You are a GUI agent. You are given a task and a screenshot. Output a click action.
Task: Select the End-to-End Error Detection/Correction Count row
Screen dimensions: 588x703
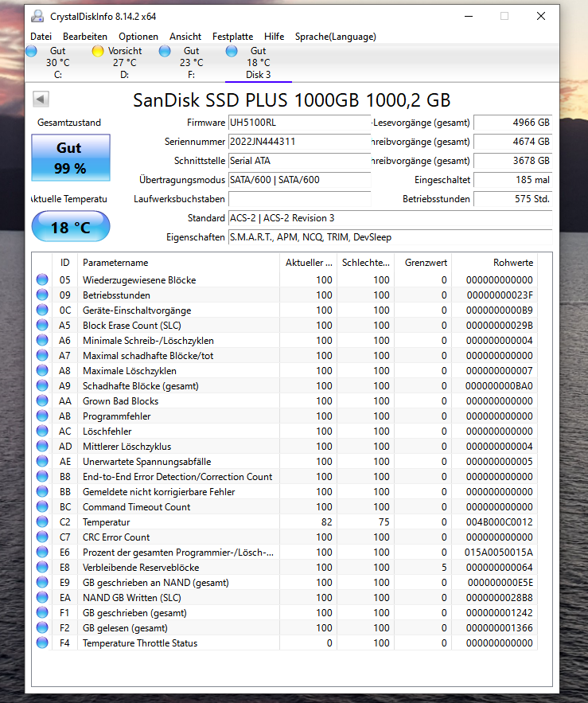tap(285, 477)
